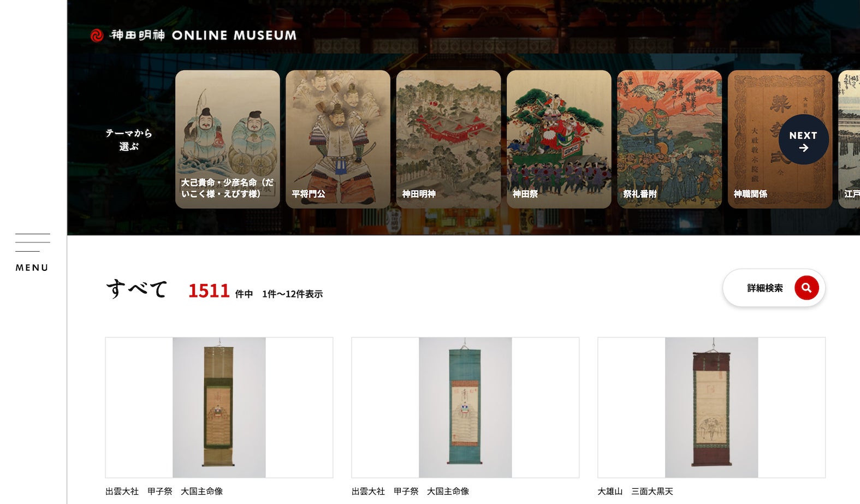This screenshot has width=860, height=504.
Task: Open the 詳細検索 advanced search button
Action: tap(774, 288)
